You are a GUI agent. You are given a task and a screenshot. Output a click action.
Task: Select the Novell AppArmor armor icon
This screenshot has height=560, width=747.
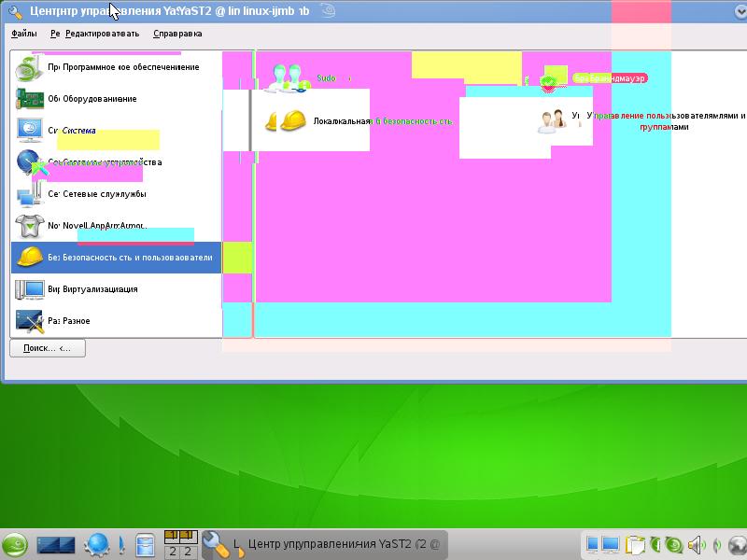point(30,226)
